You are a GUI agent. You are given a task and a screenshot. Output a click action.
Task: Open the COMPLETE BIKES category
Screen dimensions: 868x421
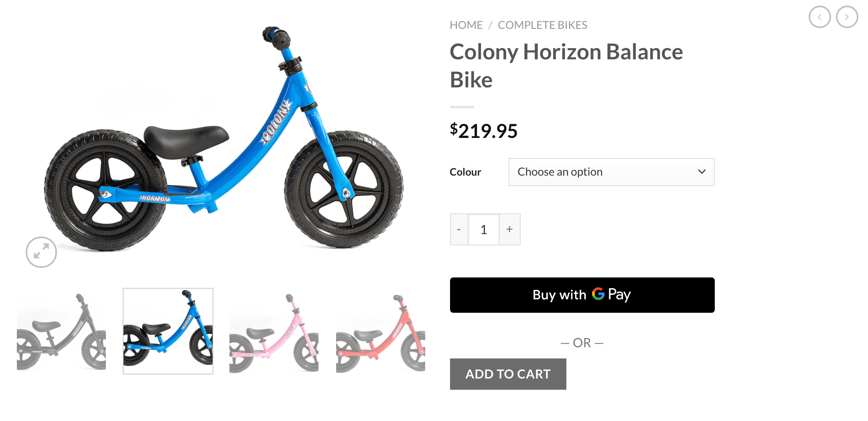coord(542,24)
